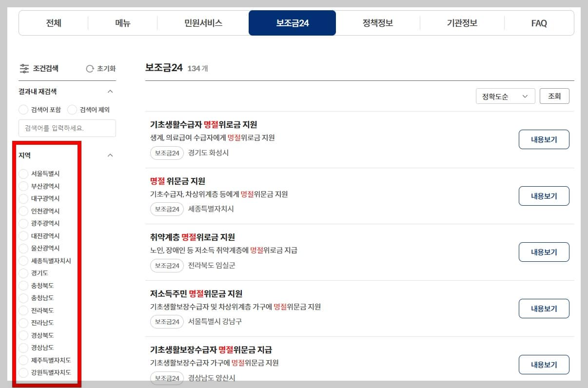Click the 조회 button
The height and width of the screenshot is (388, 588).
tap(554, 96)
